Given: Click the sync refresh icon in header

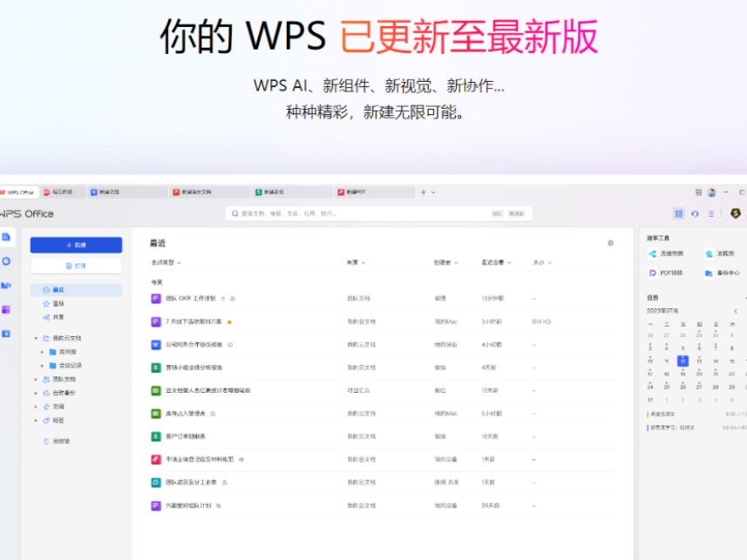Looking at the screenshot, I should (x=695, y=213).
